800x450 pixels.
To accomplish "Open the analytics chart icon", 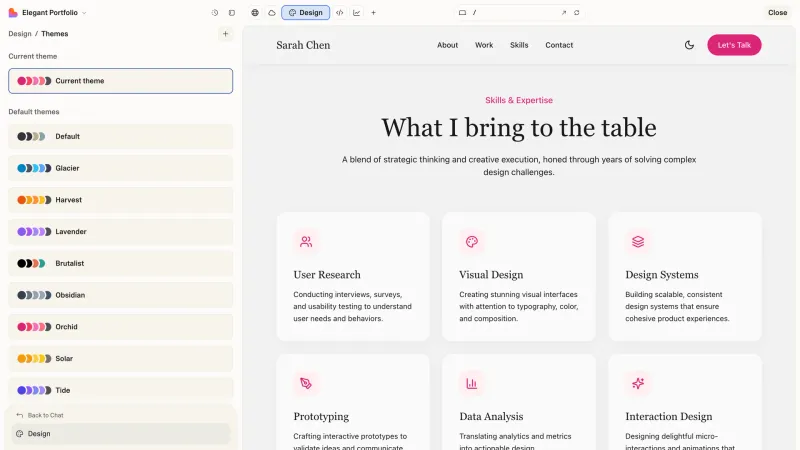I will point(356,13).
